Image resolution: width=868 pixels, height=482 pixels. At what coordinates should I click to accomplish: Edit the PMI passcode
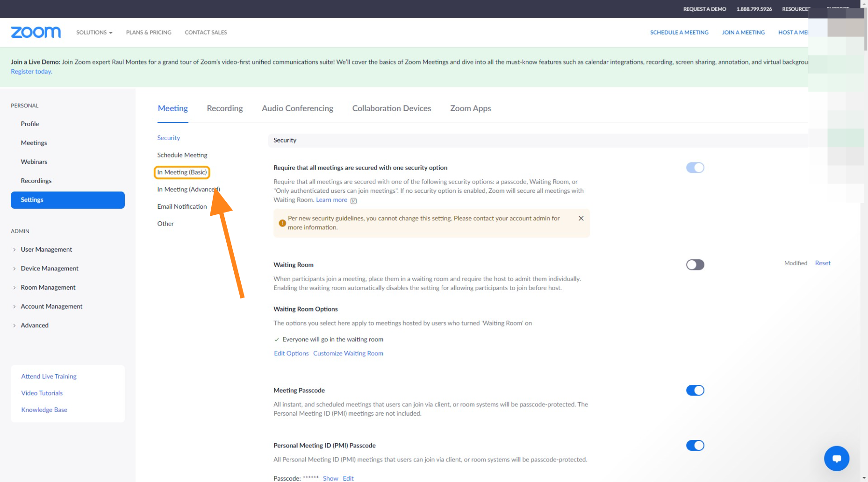pos(348,478)
